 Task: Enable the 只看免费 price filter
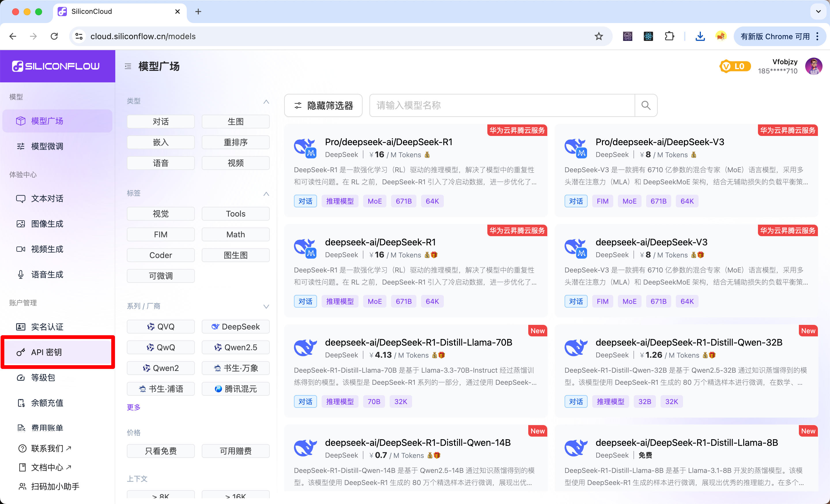click(x=161, y=451)
